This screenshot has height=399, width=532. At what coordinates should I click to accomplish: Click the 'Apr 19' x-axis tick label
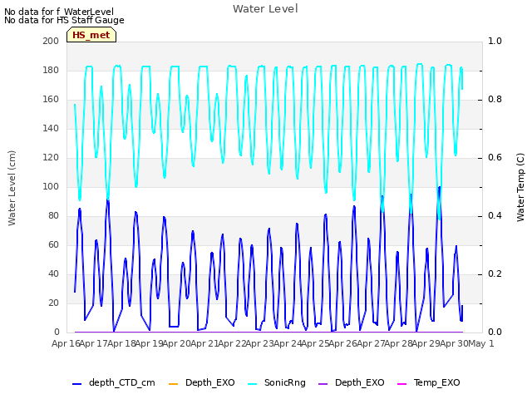tap(149, 343)
